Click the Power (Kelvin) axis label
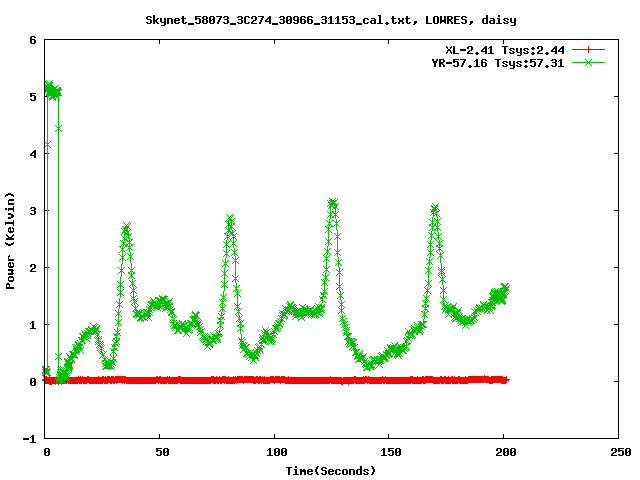Viewport: 640px width, 480px height. 10,241
